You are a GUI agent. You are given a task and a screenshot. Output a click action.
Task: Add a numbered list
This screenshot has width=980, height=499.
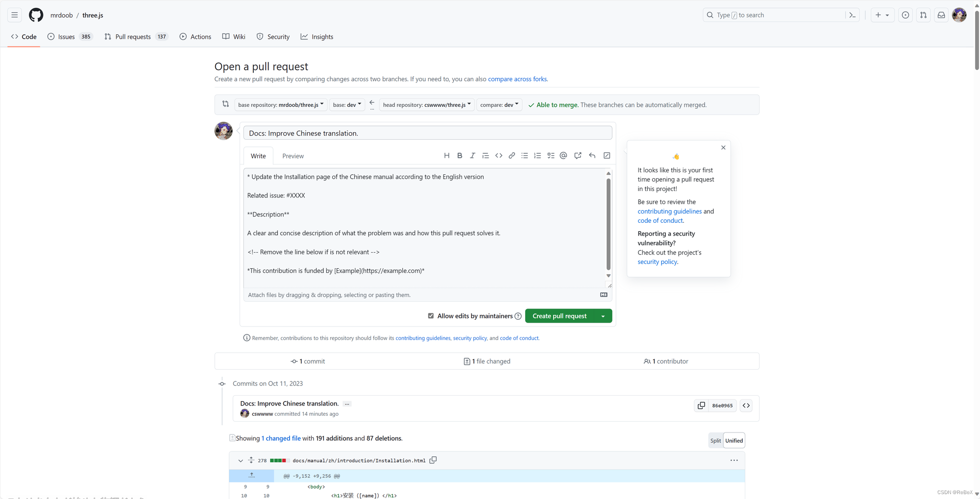538,156
